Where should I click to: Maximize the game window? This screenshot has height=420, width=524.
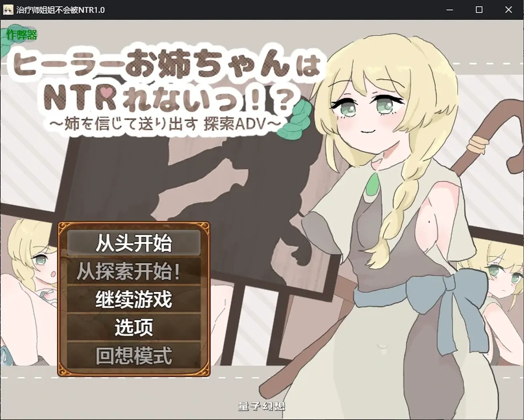pos(479,9)
